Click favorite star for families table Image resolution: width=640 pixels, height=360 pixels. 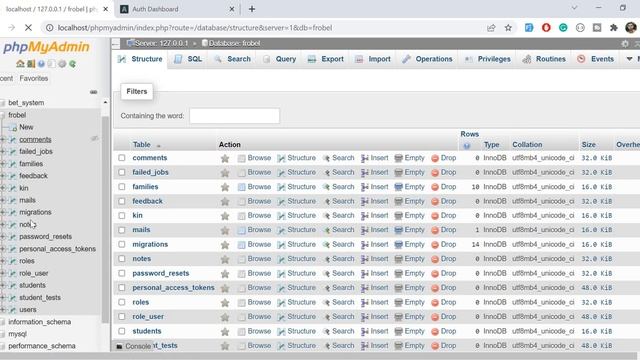tap(225, 187)
